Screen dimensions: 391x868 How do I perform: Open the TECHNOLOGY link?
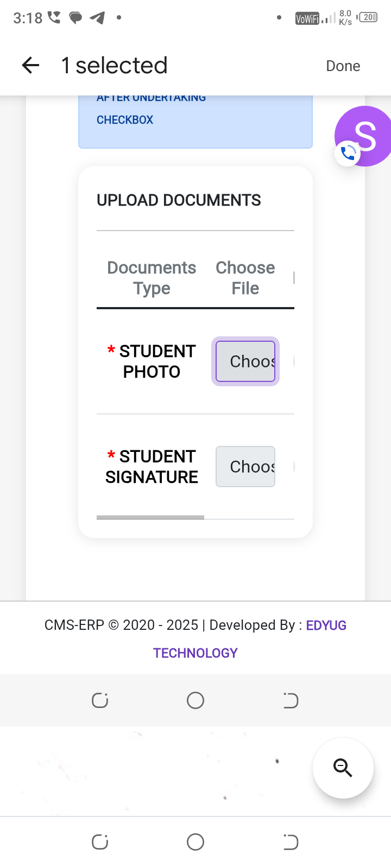pyautogui.click(x=195, y=653)
